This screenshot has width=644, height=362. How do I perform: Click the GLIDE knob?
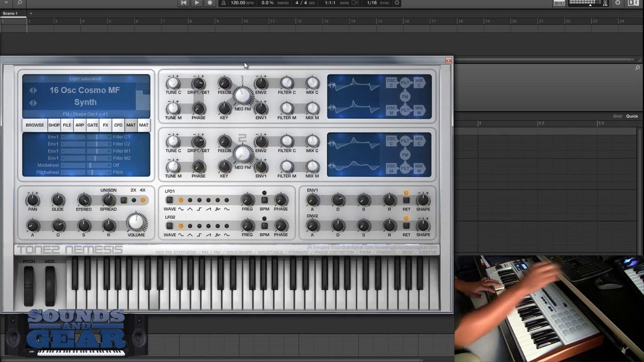(58, 201)
